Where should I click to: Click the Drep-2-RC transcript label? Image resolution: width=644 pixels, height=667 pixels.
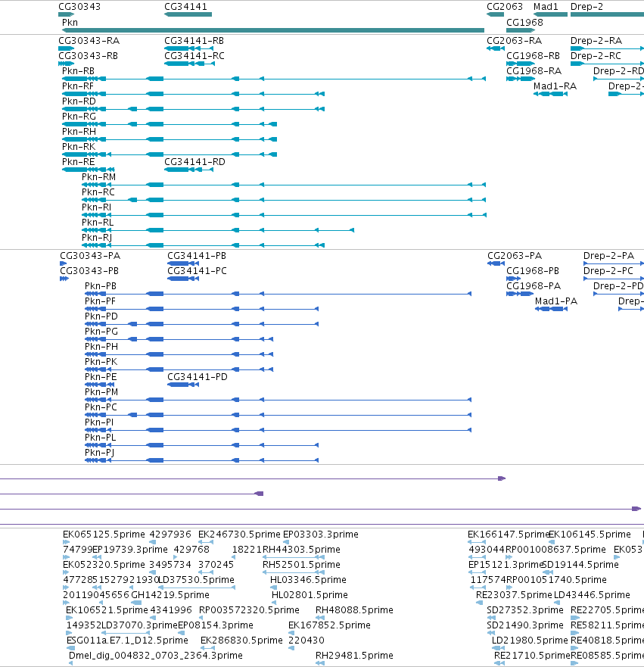click(x=596, y=56)
